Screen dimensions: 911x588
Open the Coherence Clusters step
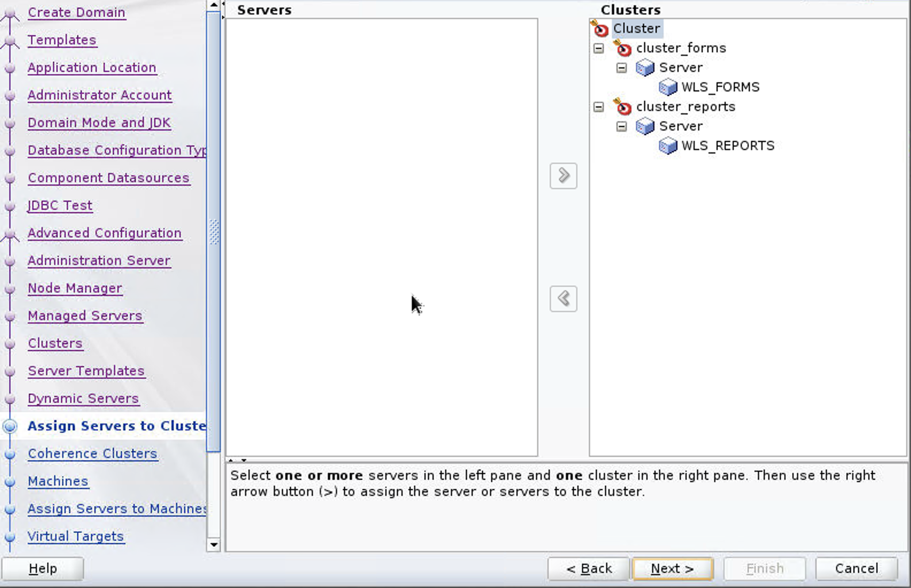tap(92, 454)
